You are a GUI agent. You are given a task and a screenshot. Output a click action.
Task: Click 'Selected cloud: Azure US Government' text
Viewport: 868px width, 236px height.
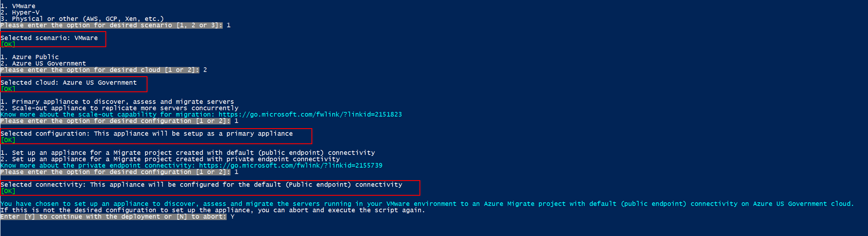69,83
